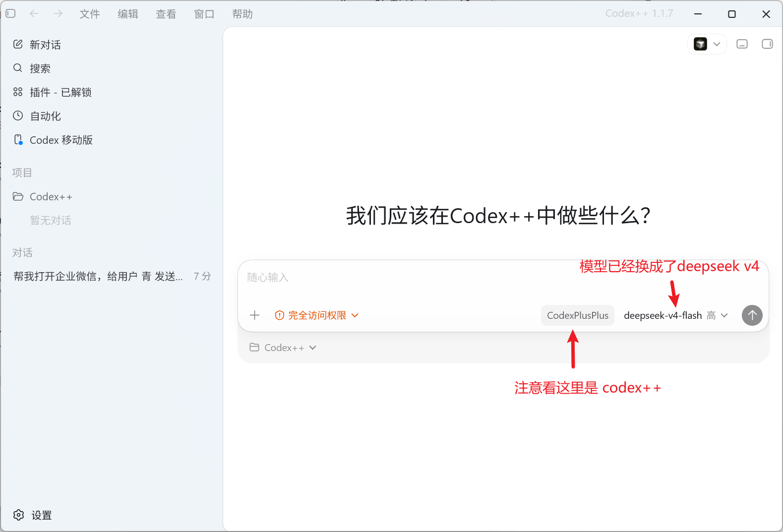Open the deepseek-v4-flash model dropdown

(676, 315)
